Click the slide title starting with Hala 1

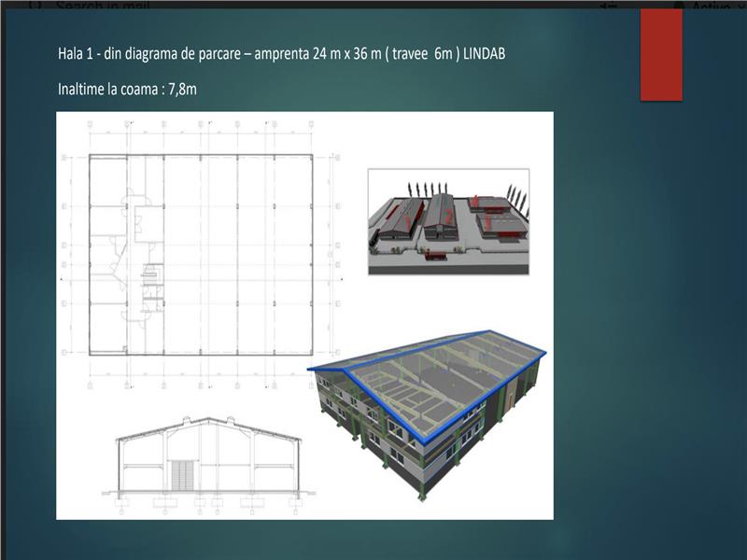280,53
